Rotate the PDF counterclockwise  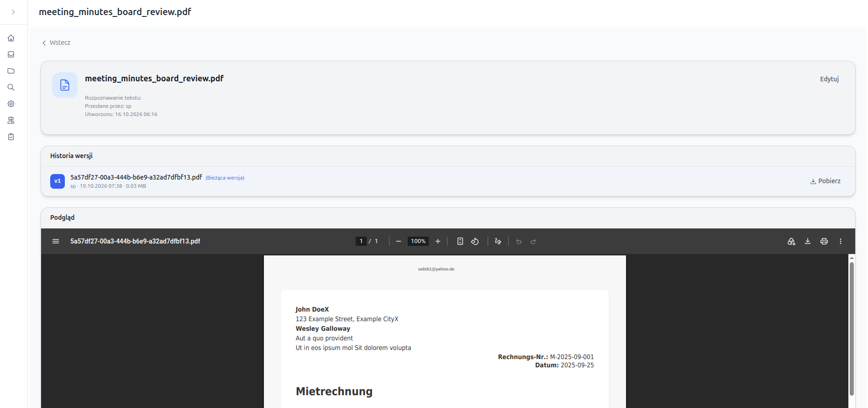point(475,241)
